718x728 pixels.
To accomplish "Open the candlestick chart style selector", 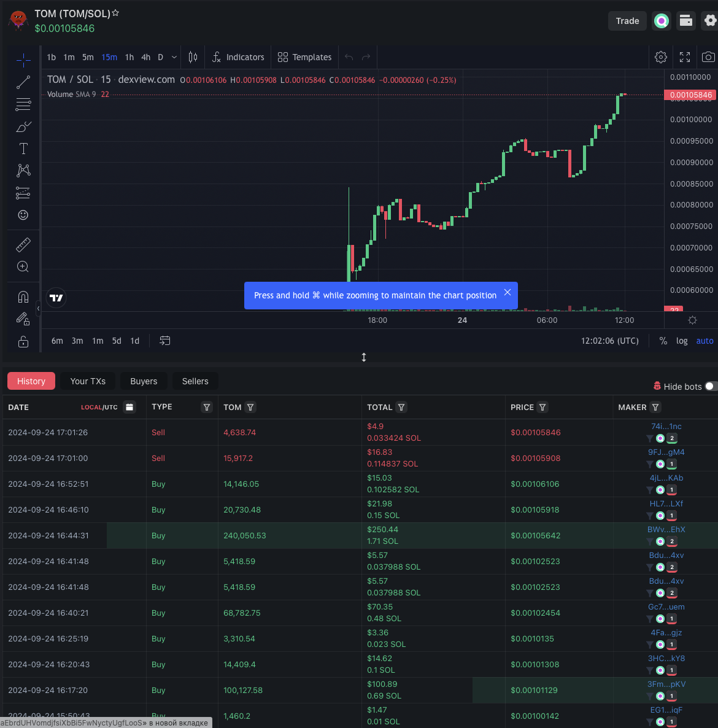I will 193,57.
